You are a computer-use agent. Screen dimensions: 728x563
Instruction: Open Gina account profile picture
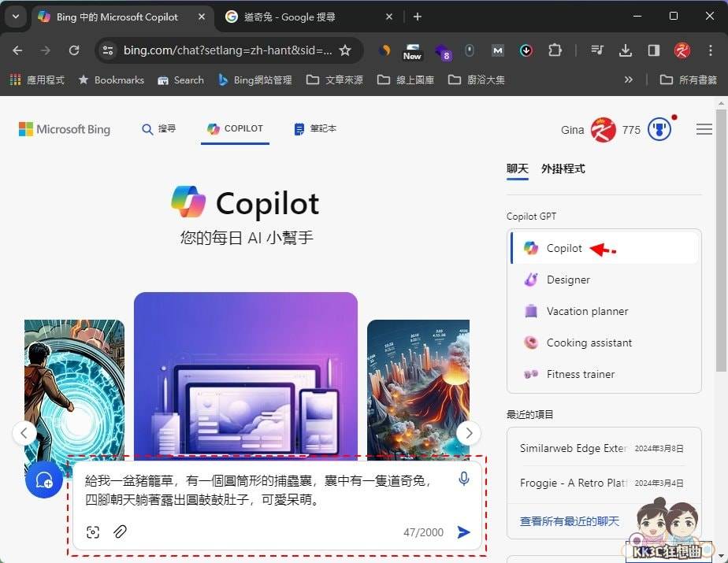(x=603, y=130)
